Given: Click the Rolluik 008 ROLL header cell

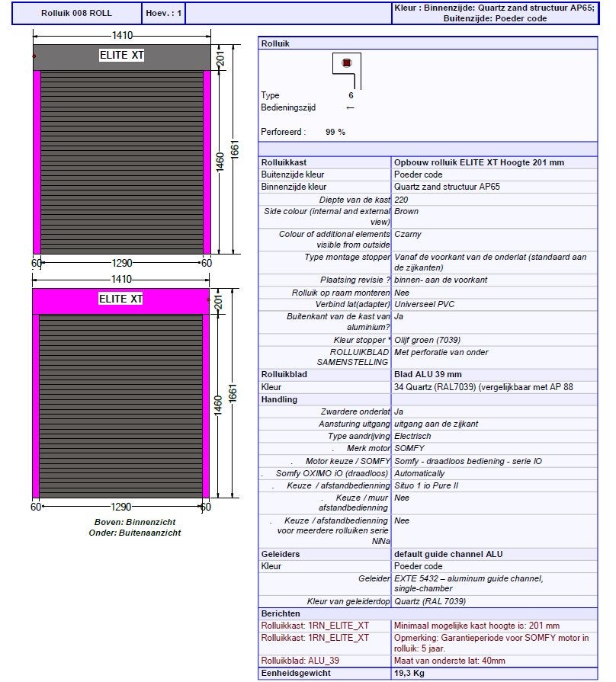Looking at the screenshot, I should point(76,13).
